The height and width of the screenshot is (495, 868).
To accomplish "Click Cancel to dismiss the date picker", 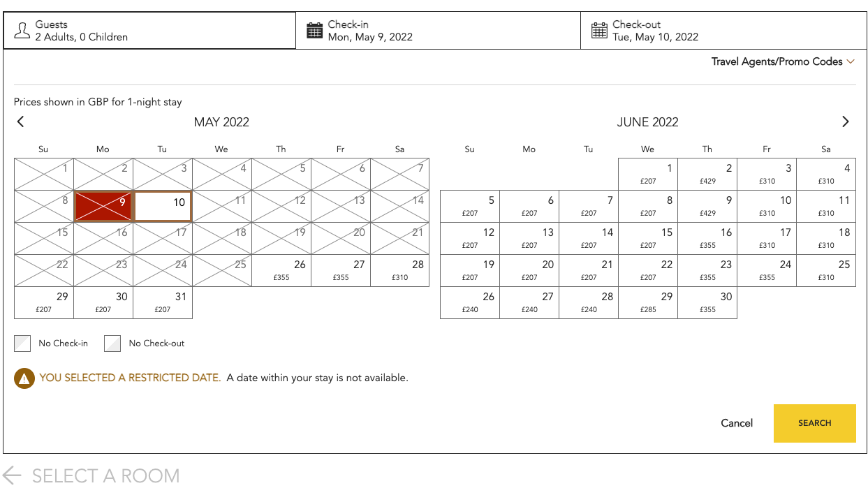I will 736,423.
